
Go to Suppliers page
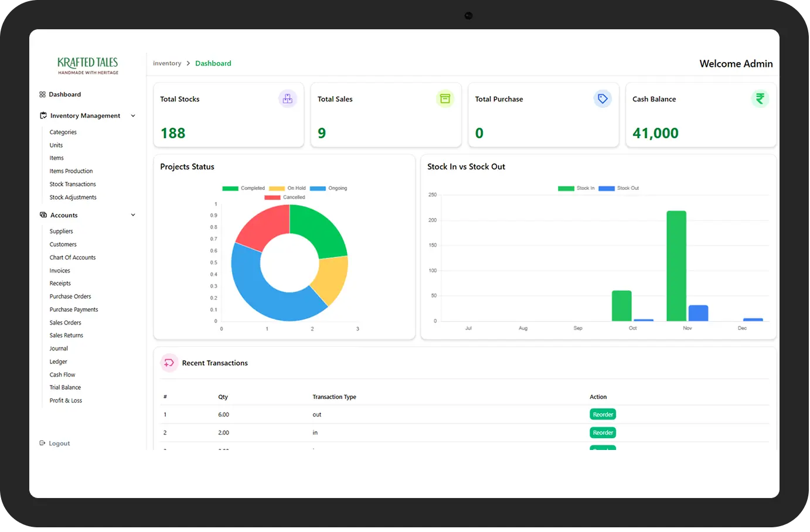tap(62, 231)
